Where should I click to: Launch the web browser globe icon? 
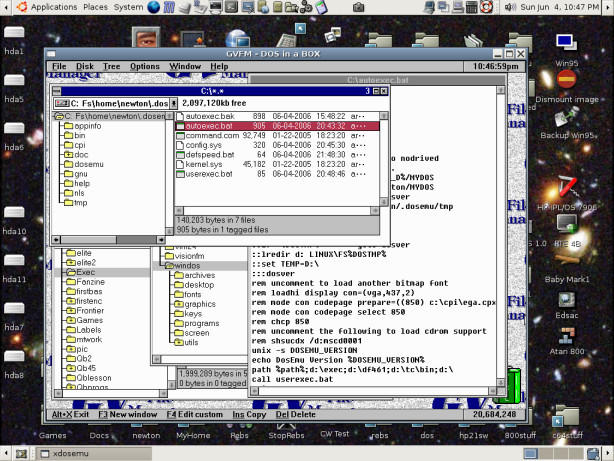point(154,7)
